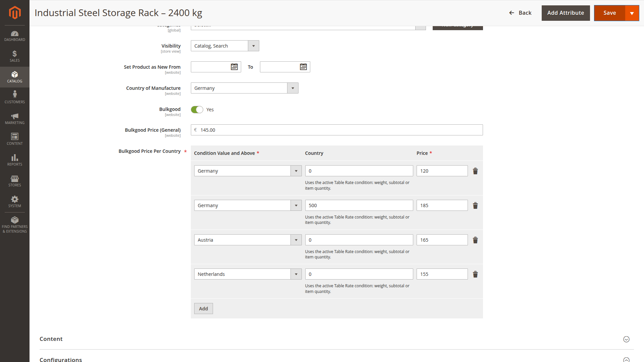The image size is (644, 362).
Task: Open the Netherlands country dropdown
Action: pyautogui.click(x=248, y=274)
